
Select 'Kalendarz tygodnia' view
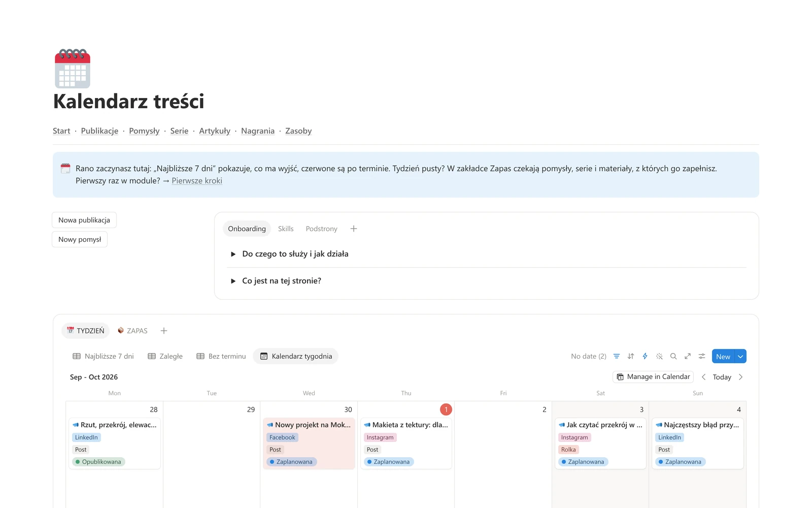point(296,356)
